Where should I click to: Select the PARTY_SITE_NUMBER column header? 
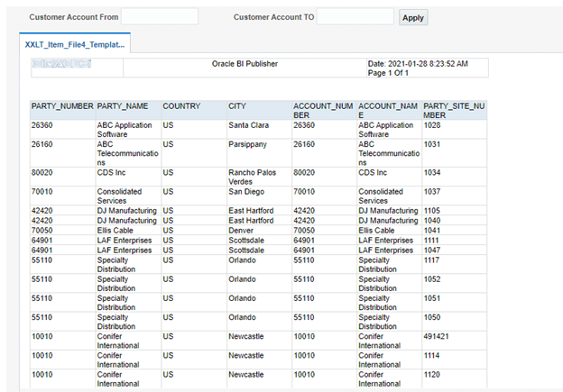click(453, 111)
